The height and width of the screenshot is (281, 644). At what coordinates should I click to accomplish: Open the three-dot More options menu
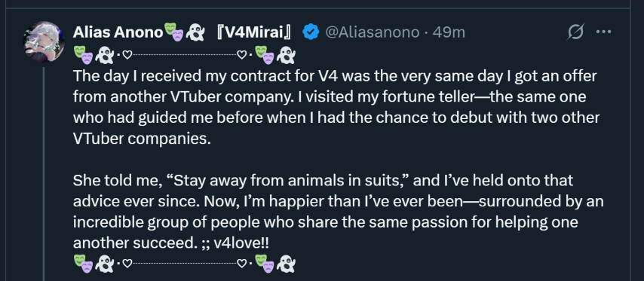click(x=603, y=32)
